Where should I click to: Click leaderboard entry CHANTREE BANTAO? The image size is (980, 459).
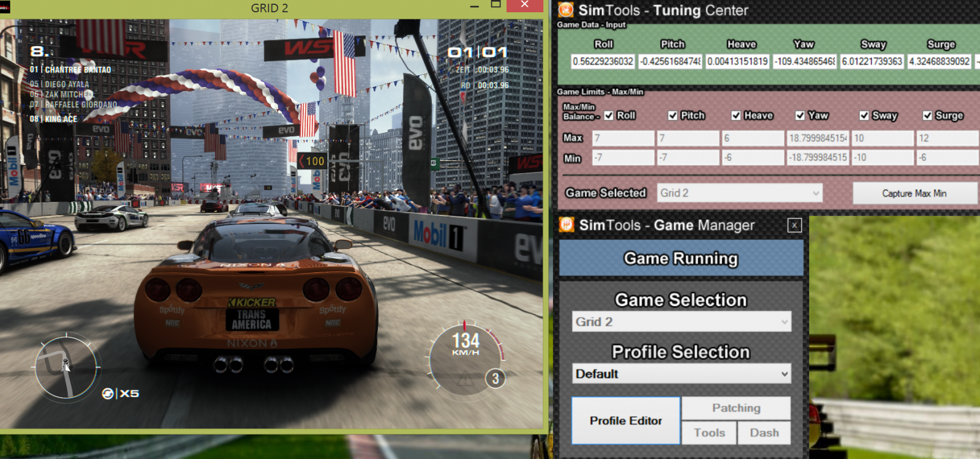tap(70, 70)
